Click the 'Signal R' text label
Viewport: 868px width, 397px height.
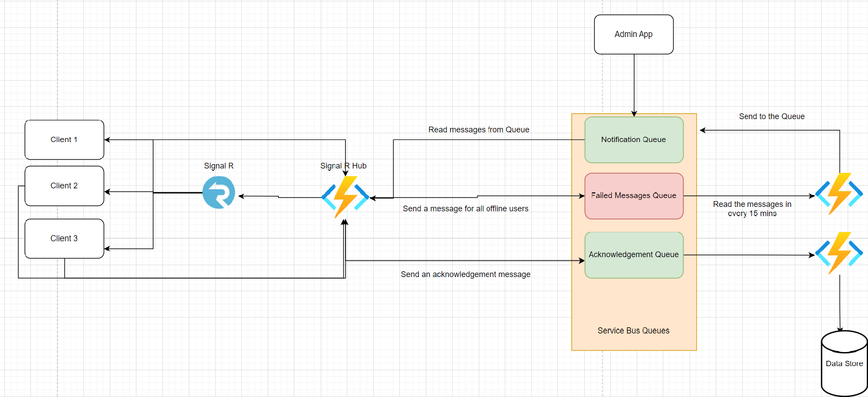[x=219, y=166]
